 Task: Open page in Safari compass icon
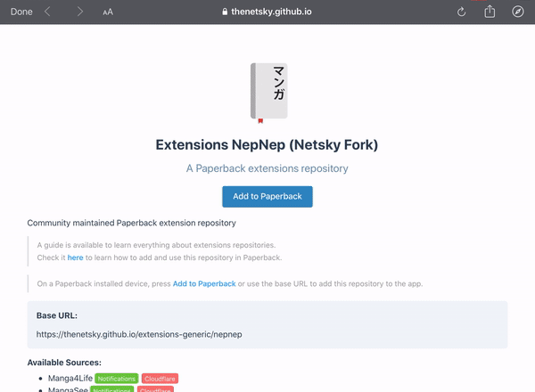[x=517, y=12]
